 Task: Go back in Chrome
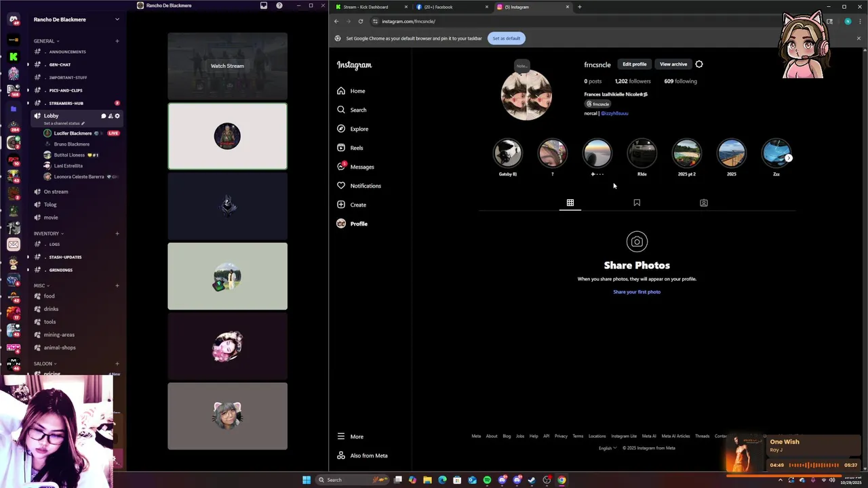tap(336, 21)
